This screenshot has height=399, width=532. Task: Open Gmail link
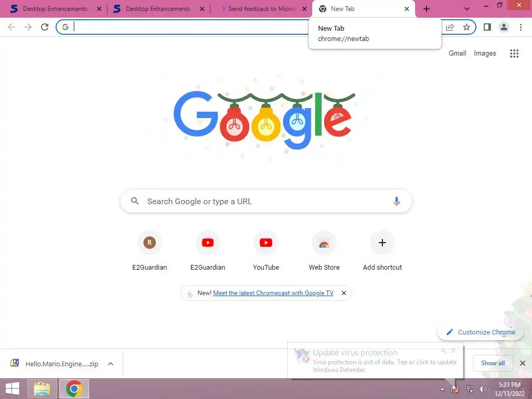point(457,54)
